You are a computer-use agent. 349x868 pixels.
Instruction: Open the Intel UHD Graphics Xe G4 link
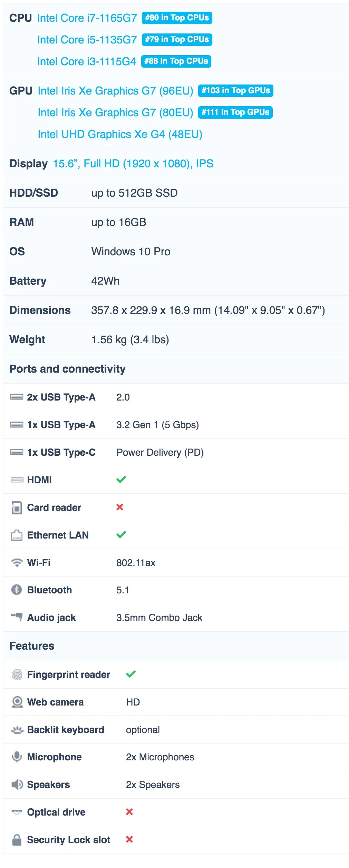[x=120, y=134]
